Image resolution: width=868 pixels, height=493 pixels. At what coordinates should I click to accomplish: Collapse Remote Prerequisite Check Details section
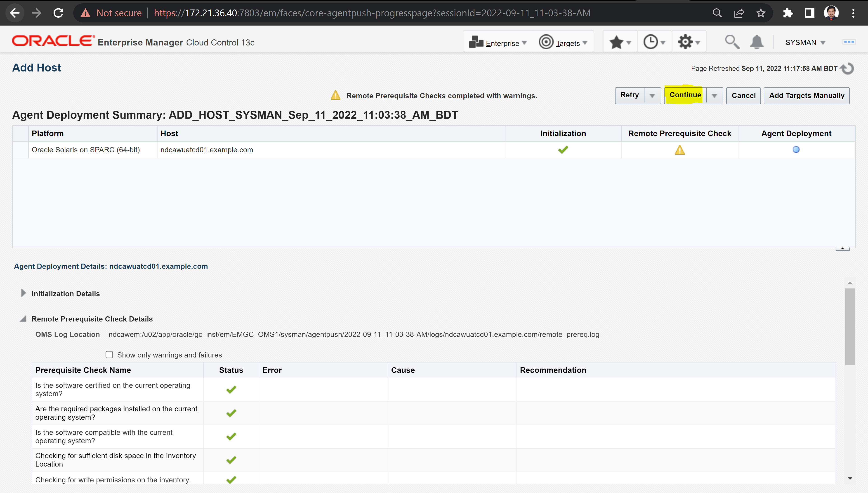23,319
